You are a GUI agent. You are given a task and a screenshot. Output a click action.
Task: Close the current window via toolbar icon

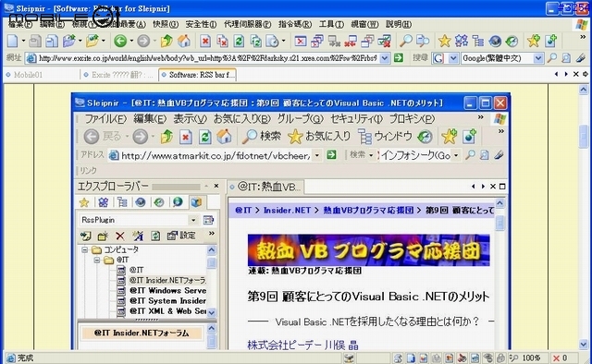[301, 41]
